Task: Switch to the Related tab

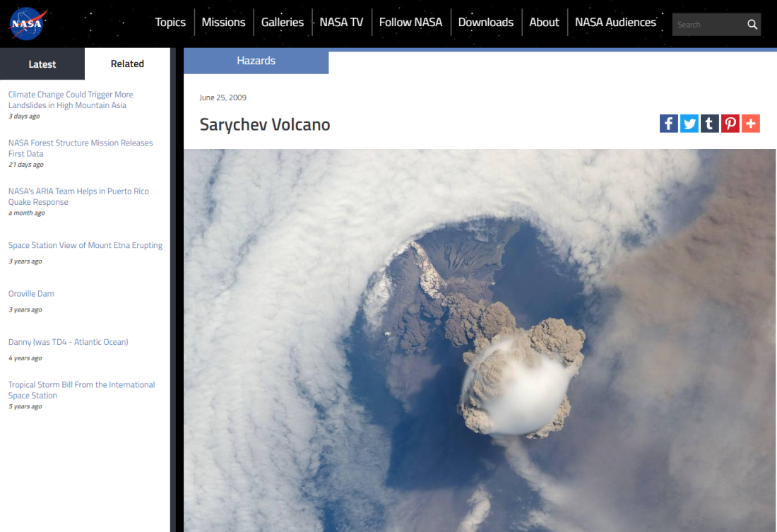Action: [127, 64]
